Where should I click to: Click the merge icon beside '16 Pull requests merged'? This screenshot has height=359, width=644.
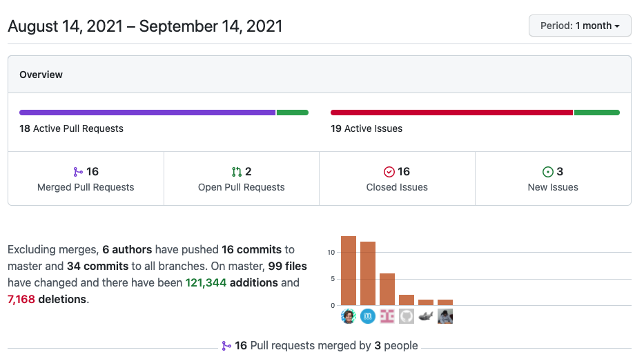[226, 345]
